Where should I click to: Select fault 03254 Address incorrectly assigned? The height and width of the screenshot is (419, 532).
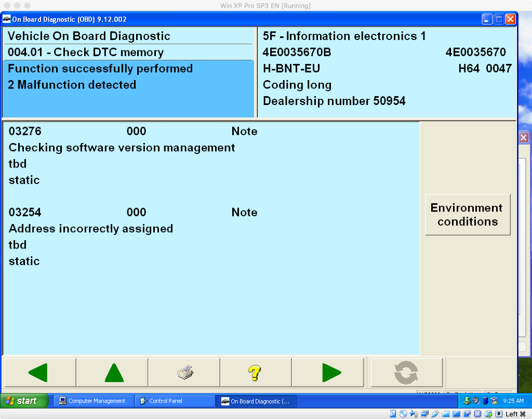(91, 229)
